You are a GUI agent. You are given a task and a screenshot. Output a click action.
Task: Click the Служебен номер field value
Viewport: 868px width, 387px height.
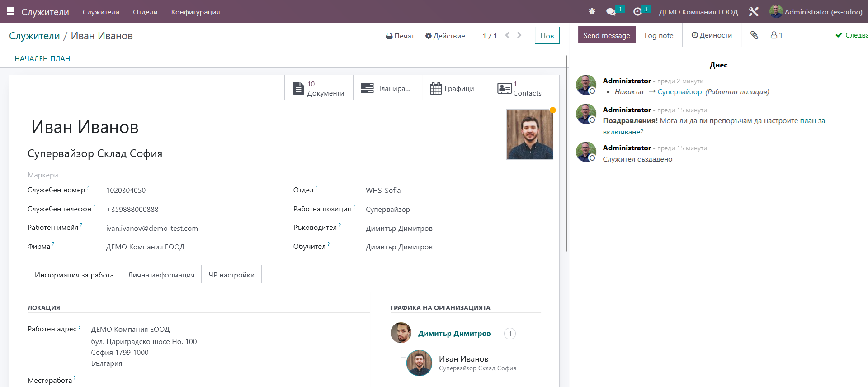pos(126,190)
